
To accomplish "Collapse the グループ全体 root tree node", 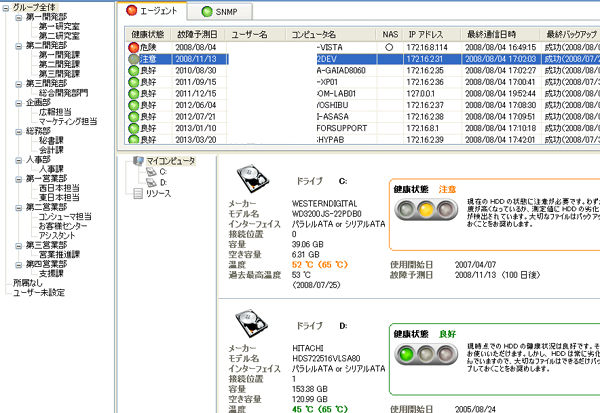I will pos(6,7).
